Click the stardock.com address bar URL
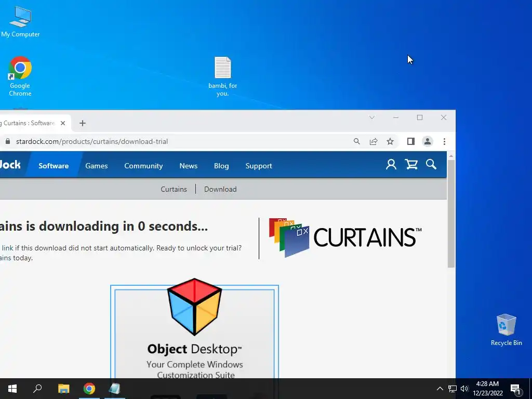The width and height of the screenshot is (532, 399). 92,141
